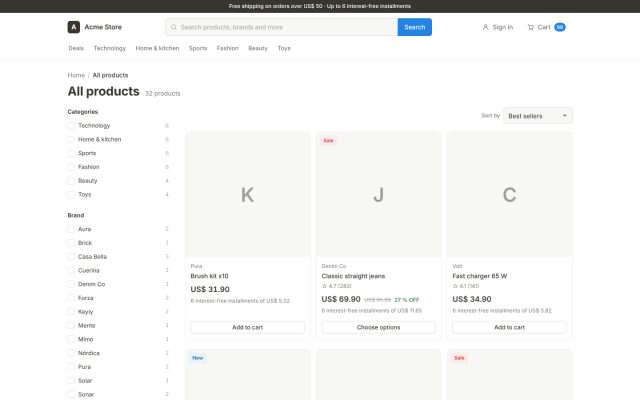Open the Deals navigation item
The height and width of the screenshot is (400, 640).
(x=76, y=48)
